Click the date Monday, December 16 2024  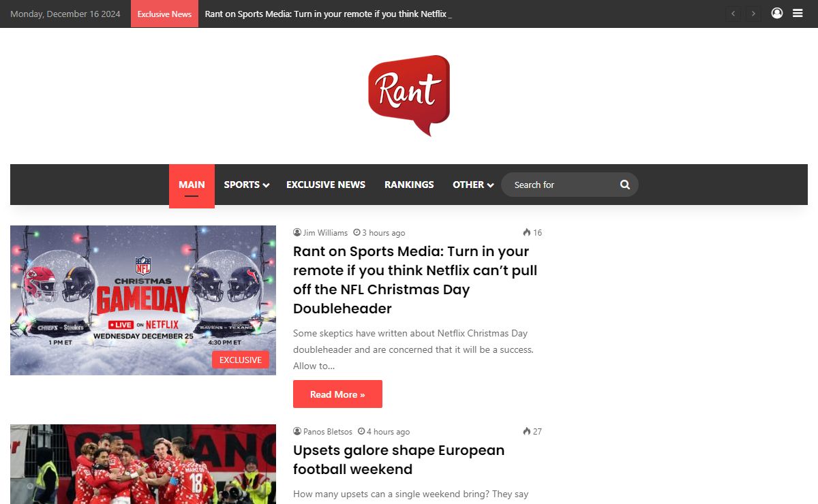point(65,14)
